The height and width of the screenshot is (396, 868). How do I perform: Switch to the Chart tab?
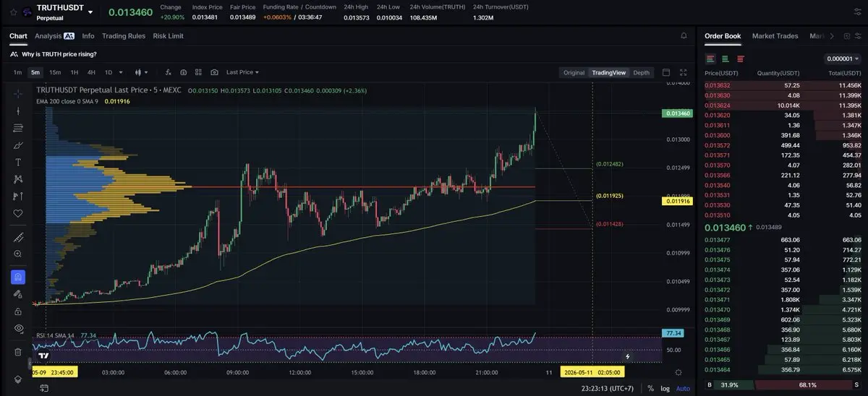(x=18, y=35)
